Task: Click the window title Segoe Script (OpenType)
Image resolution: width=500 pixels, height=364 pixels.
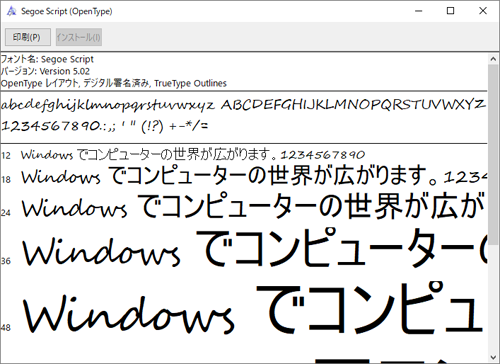Action: coord(67,11)
